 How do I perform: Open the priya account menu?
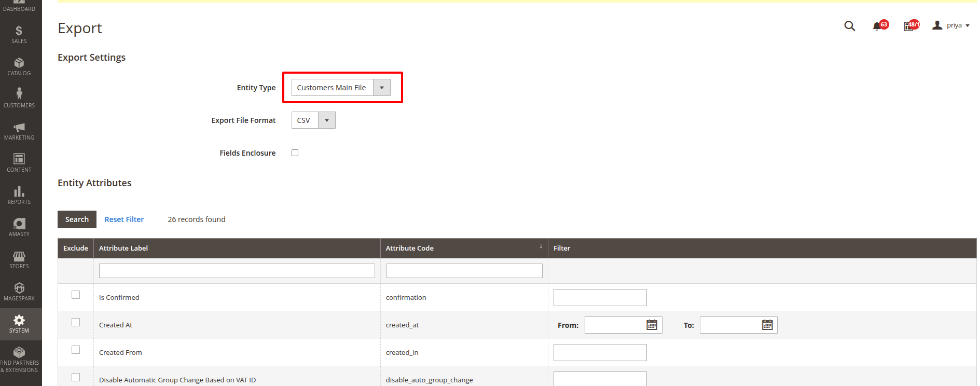pos(951,25)
